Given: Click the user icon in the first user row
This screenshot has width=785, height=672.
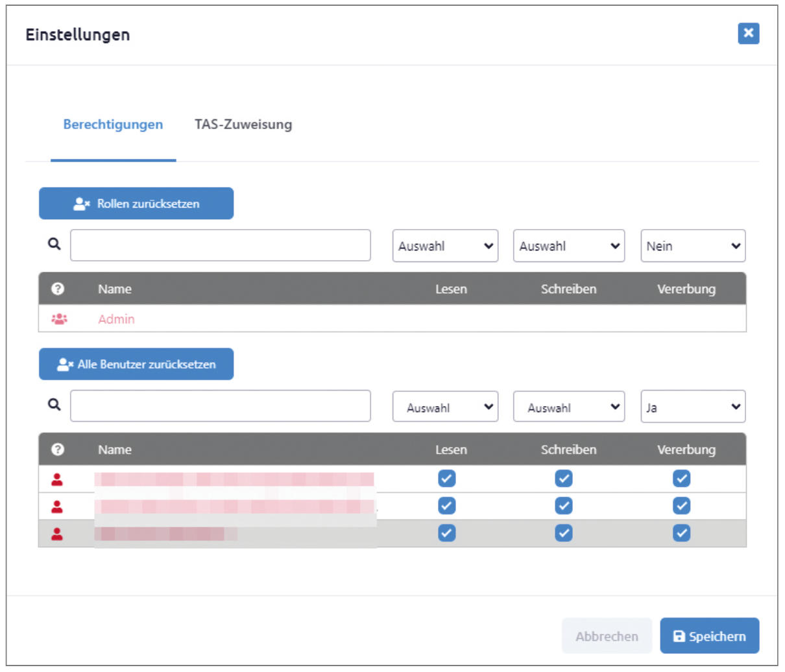Looking at the screenshot, I should pyautogui.click(x=57, y=479).
